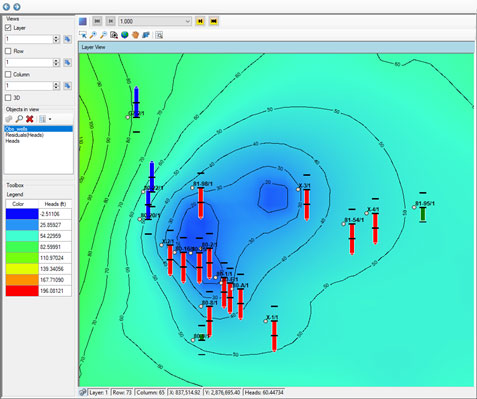Jump to the last time step
The height and width of the screenshot is (399, 477).
click(214, 21)
